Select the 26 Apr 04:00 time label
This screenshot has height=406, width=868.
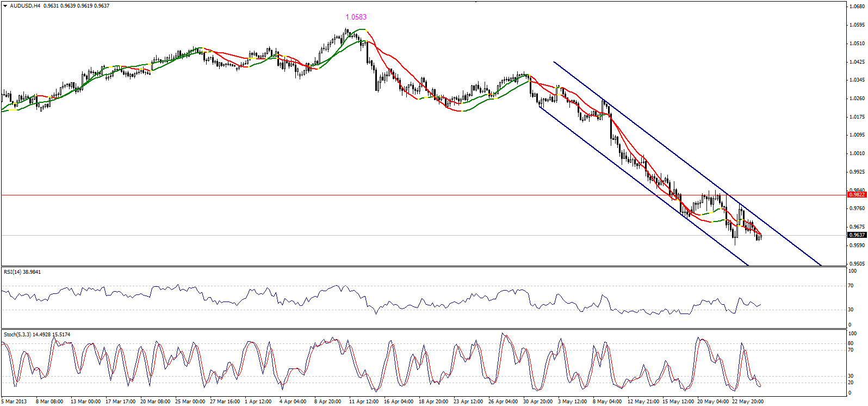(503, 402)
